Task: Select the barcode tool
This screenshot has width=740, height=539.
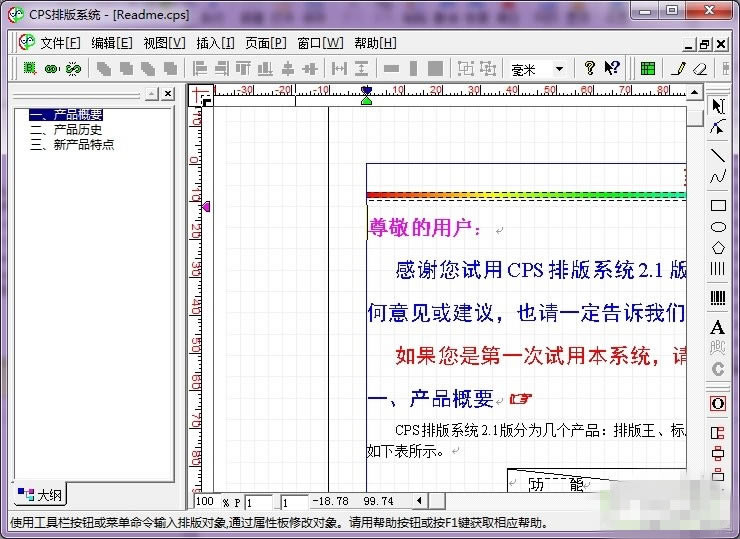Action: [718, 297]
